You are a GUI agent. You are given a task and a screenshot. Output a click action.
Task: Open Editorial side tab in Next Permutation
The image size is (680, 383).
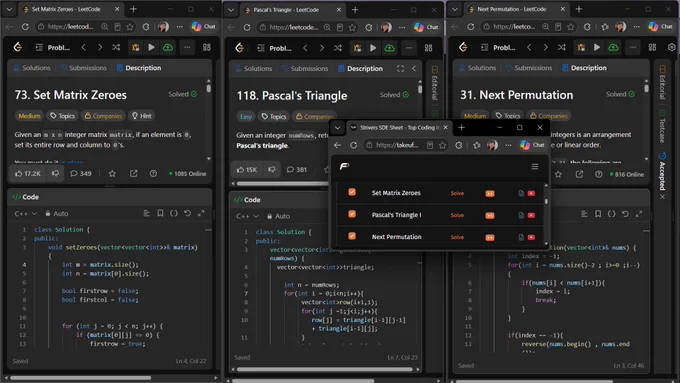pyautogui.click(x=662, y=82)
